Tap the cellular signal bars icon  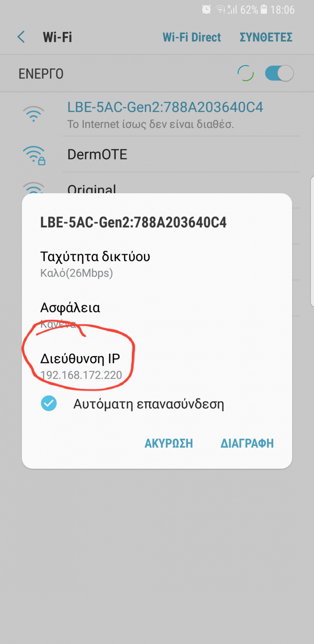[232, 9]
